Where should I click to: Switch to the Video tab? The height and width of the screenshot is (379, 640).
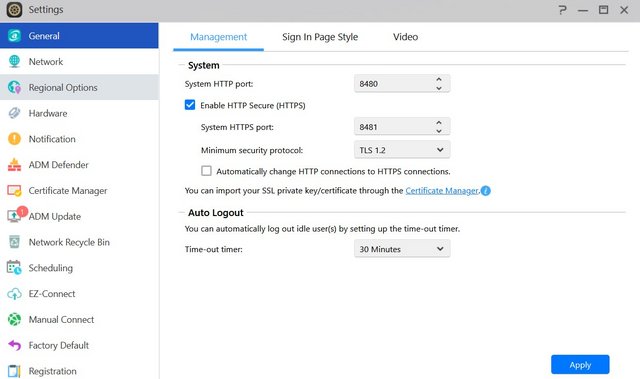click(x=405, y=37)
